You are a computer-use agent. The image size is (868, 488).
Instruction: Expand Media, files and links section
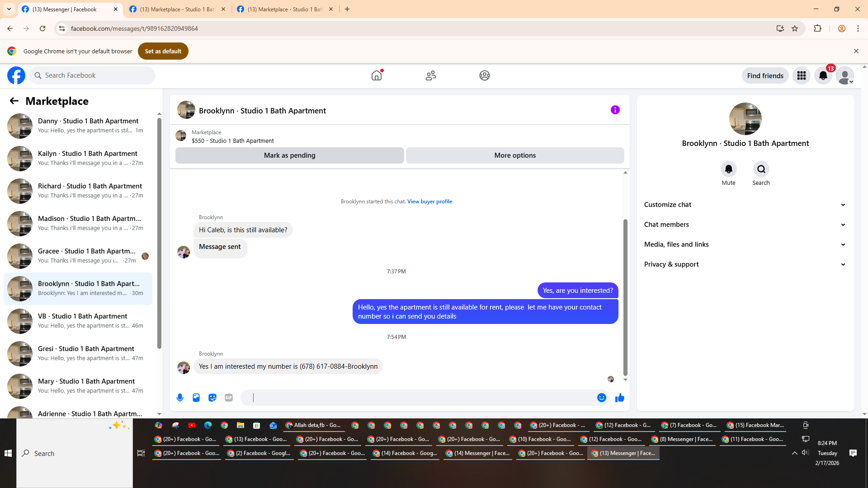point(745,244)
